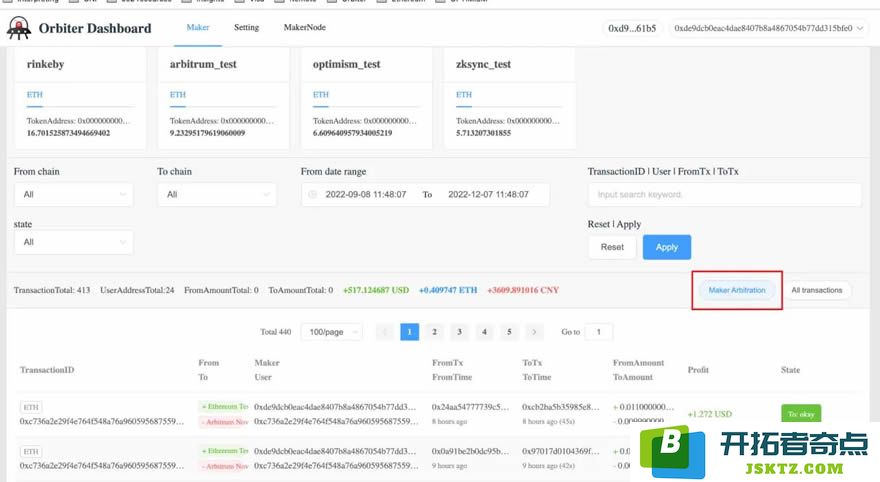Click rinkeby balance 16.701525873494669402
The height and width of the screenshot is (482, 880).
(x=68, y=133)
